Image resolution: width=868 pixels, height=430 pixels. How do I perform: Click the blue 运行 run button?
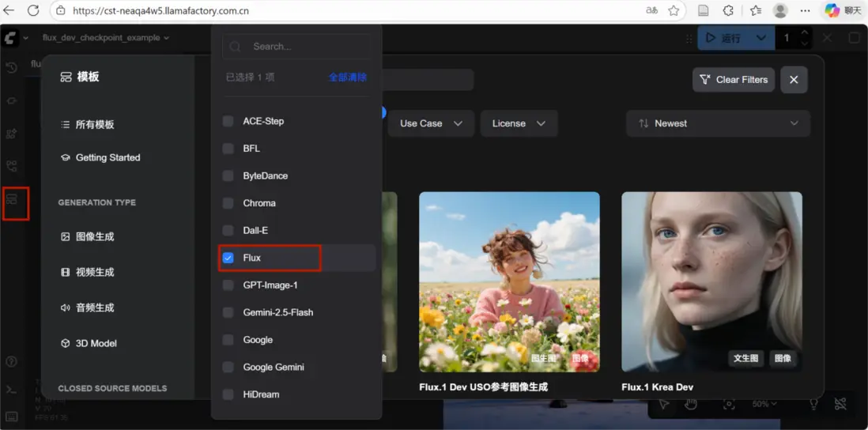(723, 38)
